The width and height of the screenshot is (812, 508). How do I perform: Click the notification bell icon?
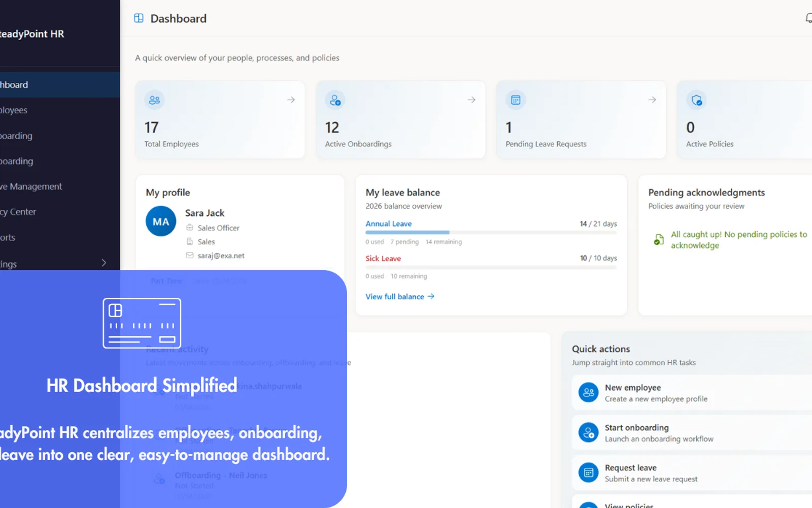click(808, 18)
